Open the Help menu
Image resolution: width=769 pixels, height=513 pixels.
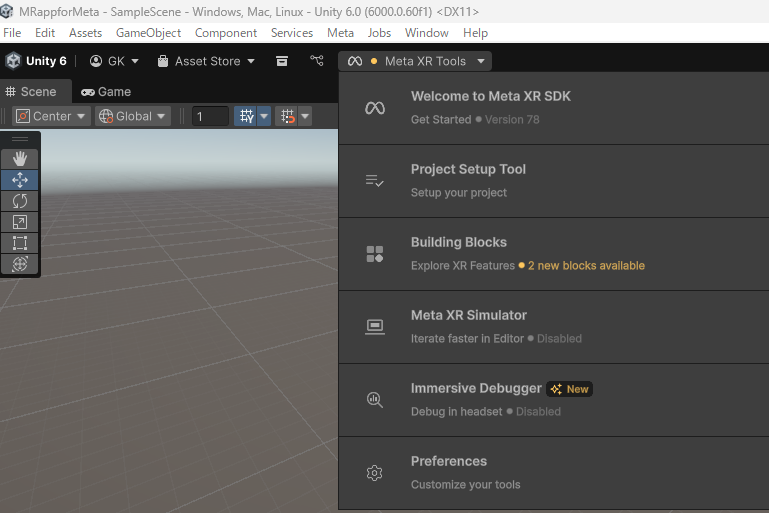coord(475,33)
